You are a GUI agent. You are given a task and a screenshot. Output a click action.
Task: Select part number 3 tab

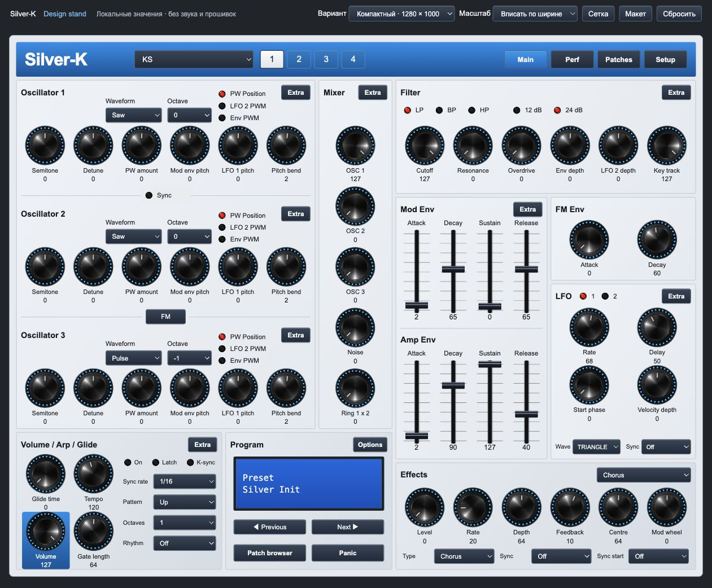click(x=326, y=59)
